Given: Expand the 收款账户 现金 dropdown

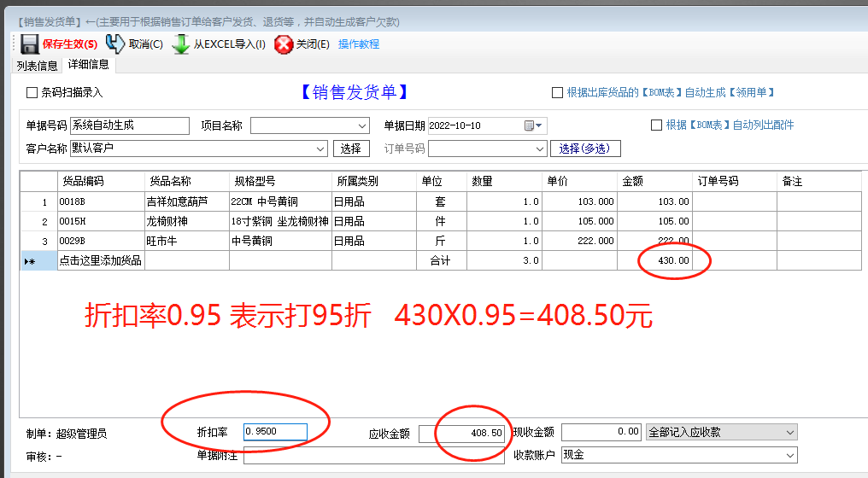Looking at the screenshot, I should 790,455.
